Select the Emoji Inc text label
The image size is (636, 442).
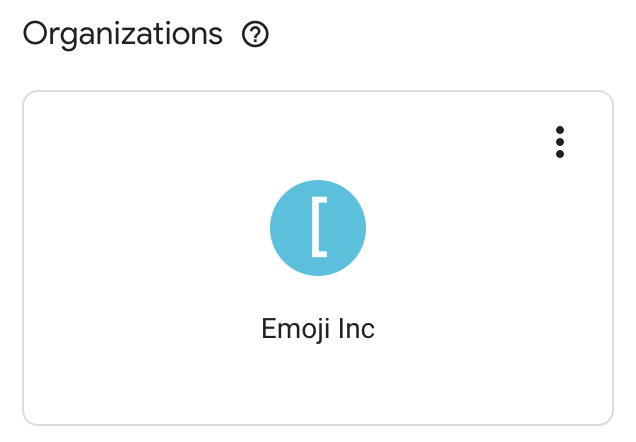(318, 329)
